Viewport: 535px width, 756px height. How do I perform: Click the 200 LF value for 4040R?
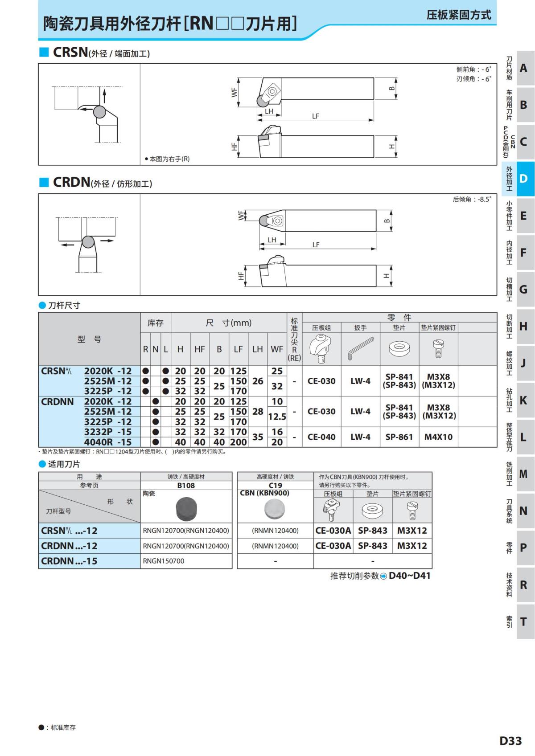pos(239,442)
